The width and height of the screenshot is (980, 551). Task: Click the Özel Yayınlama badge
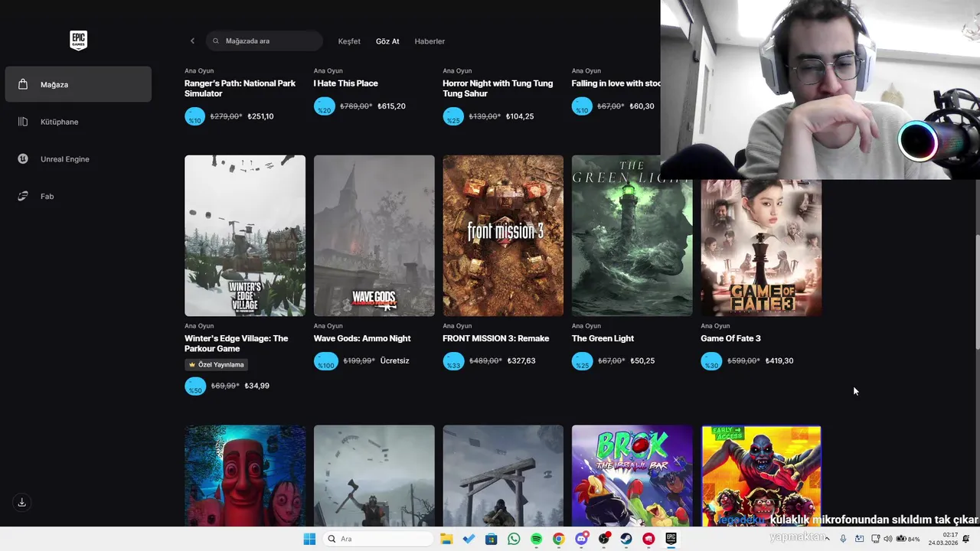tap(216, 365)
